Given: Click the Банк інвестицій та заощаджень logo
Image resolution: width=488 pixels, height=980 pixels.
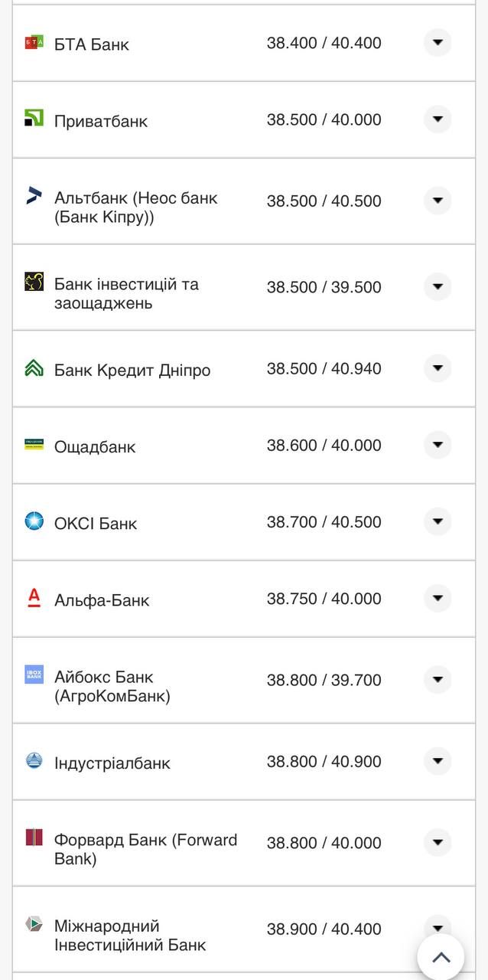Looking at the screenshot, I should click(34, 283).
